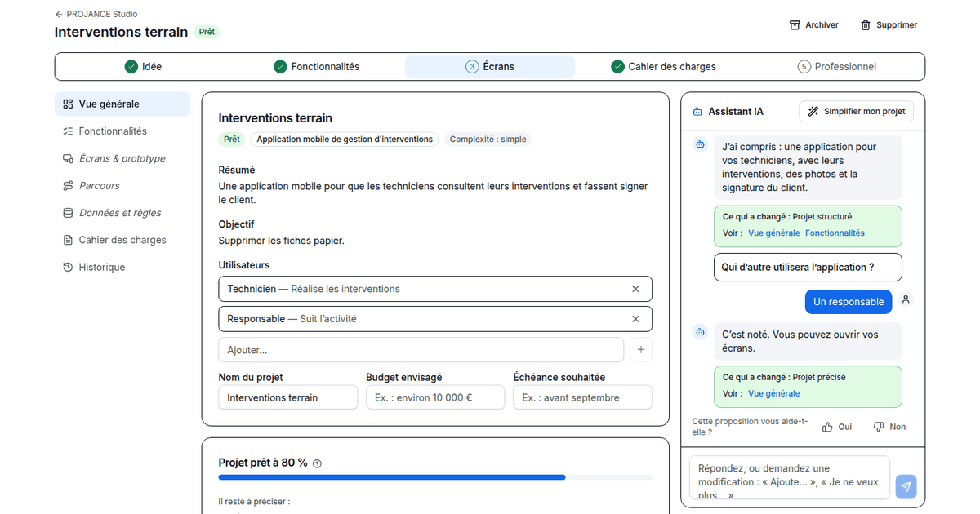Open Fonctionnalités in the sidebar
This screenshot has height=514, width=980.
click(122, 131)
